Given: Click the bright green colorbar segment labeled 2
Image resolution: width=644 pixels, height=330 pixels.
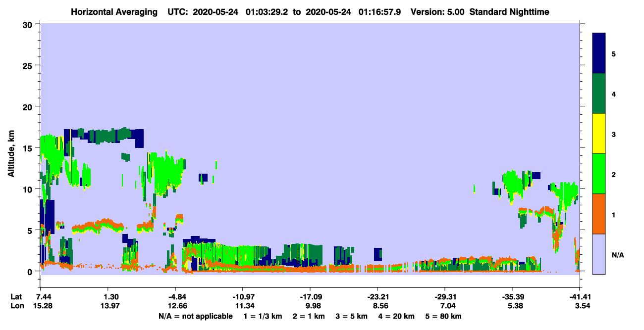Looking at the screenshot, I should pyautogui.click(x=599, y=174).
